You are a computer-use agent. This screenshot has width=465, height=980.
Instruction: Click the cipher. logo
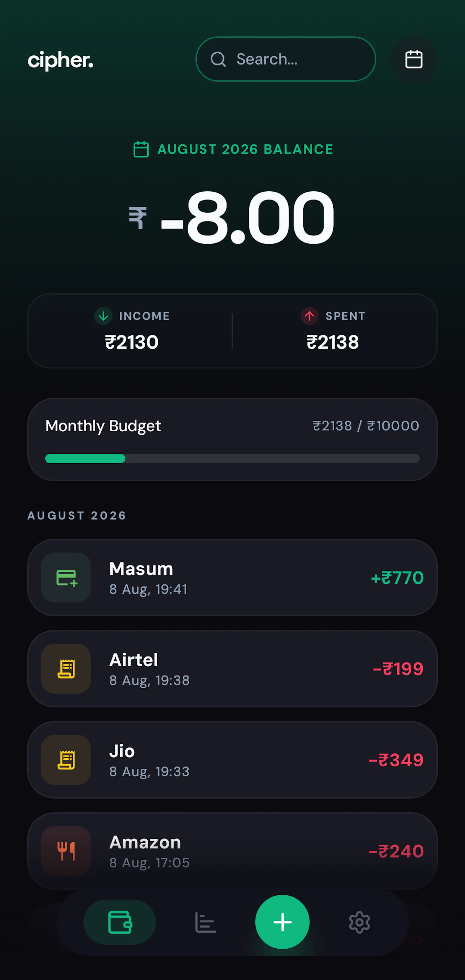(x=60, y=60)
